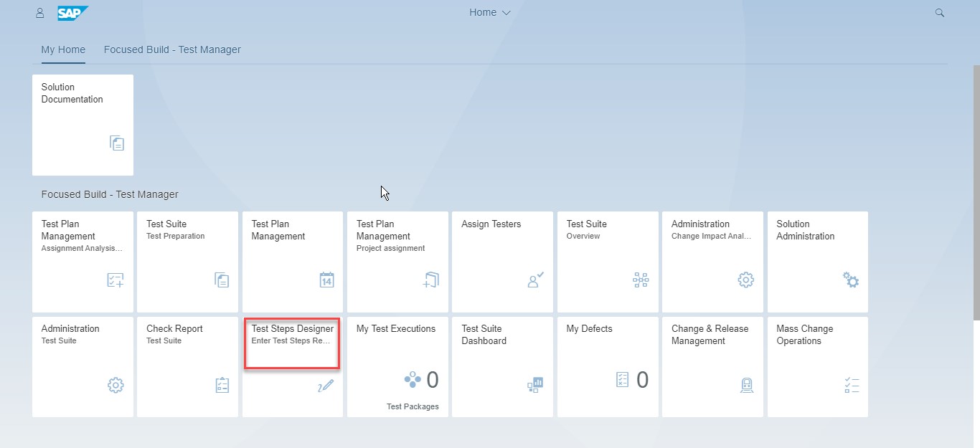The image size is (980, 448).
Task: Switch to the My Home tab
Action: pos(63,50)
